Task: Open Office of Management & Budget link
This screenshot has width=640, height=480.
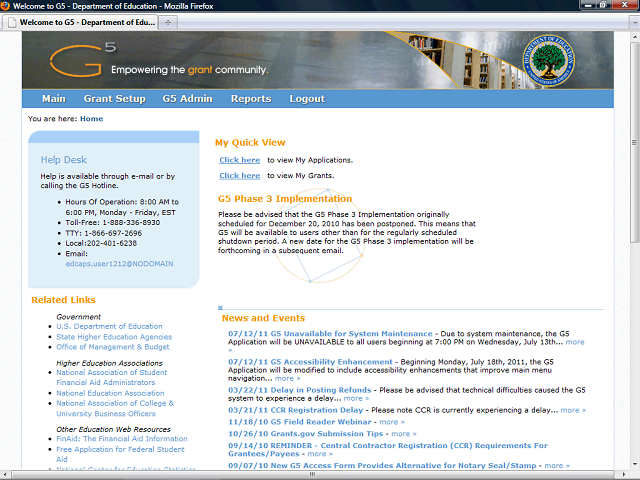Action: point(113,347)
